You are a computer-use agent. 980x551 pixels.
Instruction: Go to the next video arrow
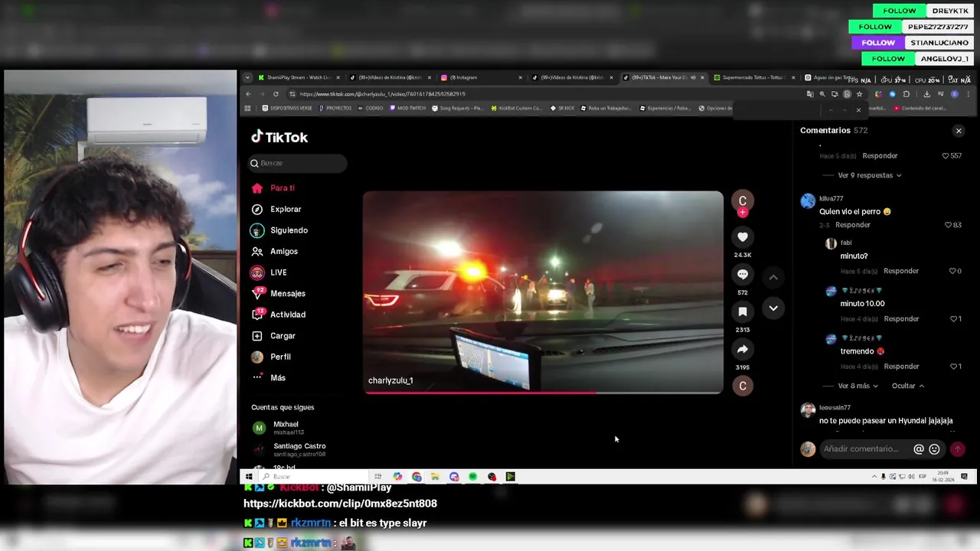pos(773,308)
